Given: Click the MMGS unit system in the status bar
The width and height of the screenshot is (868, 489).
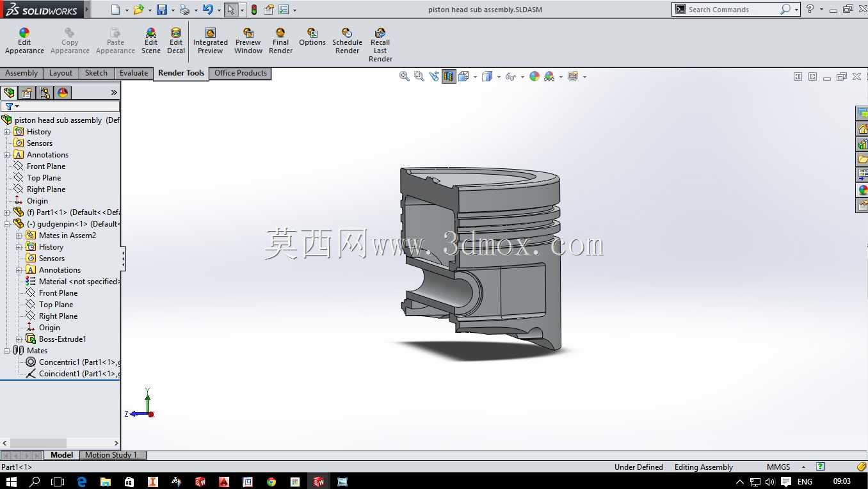Looking at the screenshot, I should (x=778, y=467).
